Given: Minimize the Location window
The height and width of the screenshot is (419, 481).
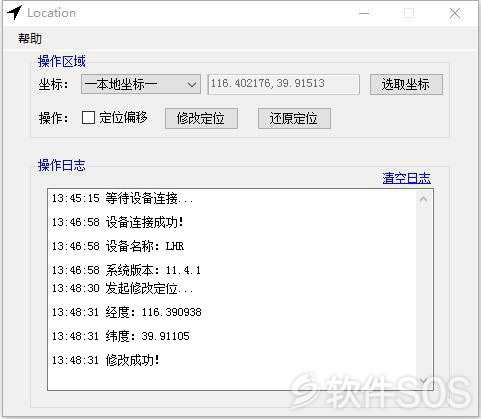Looking at the screenshot, I should pos(364,13).
